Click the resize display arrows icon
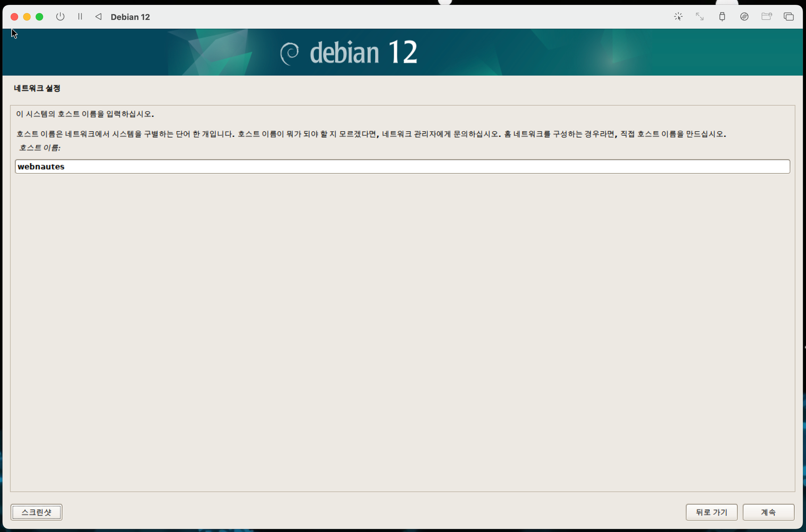The width and height of the screenshot is (806, 532). 700,17
